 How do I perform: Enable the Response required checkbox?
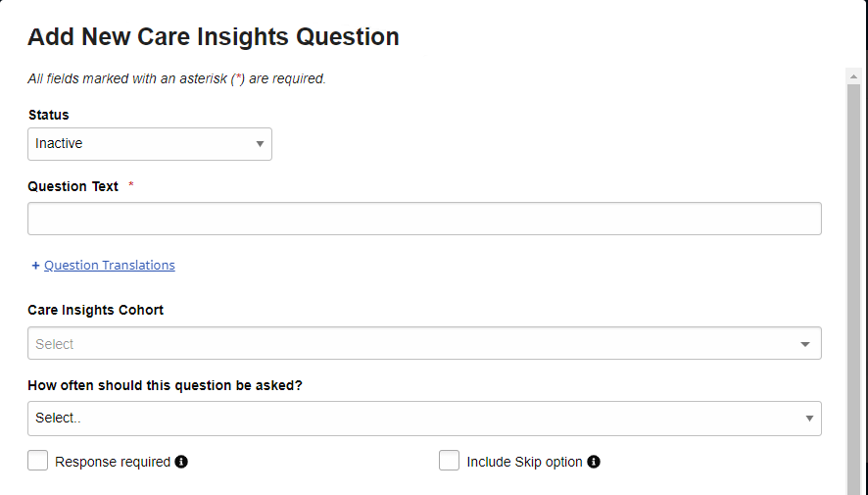(x=38, y=461)
